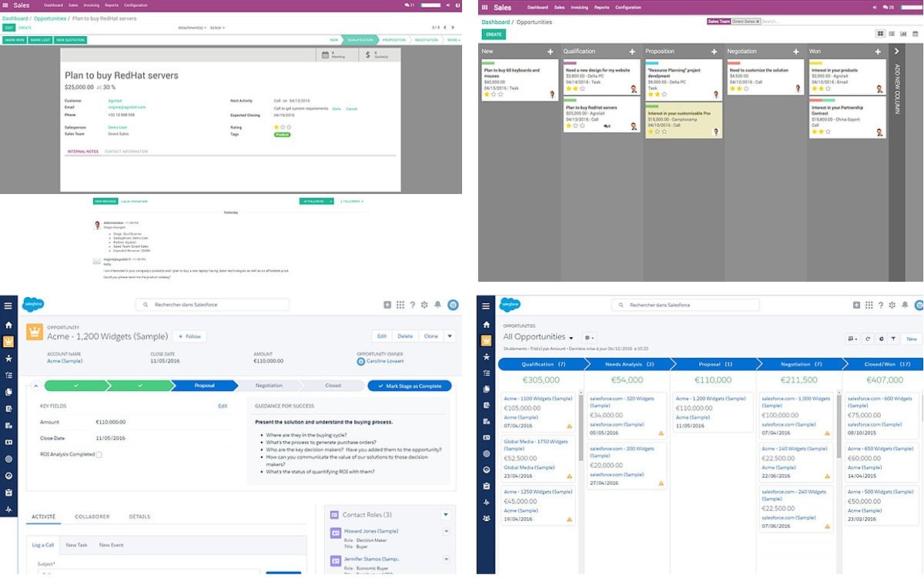Select the crown Opportunities icon in Acme page sidebar

pyautogui.click(x=8, y=341)
